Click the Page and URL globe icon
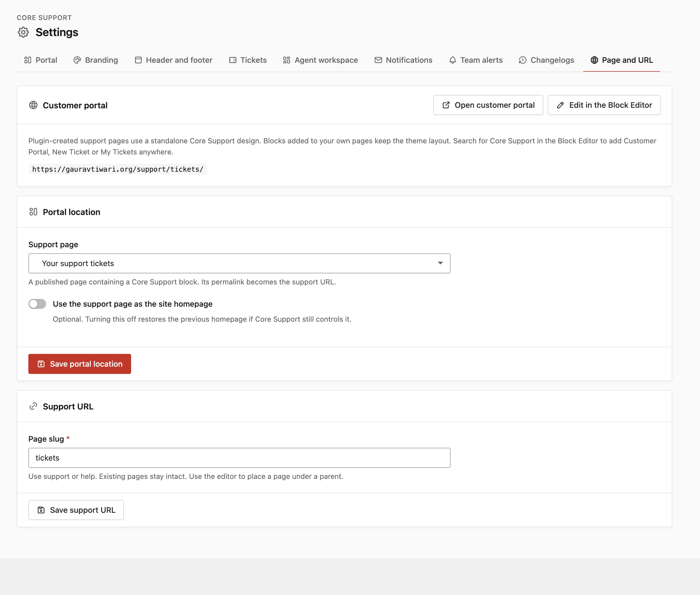The height and width of the screenshot is (595, 700). point(594,60)
